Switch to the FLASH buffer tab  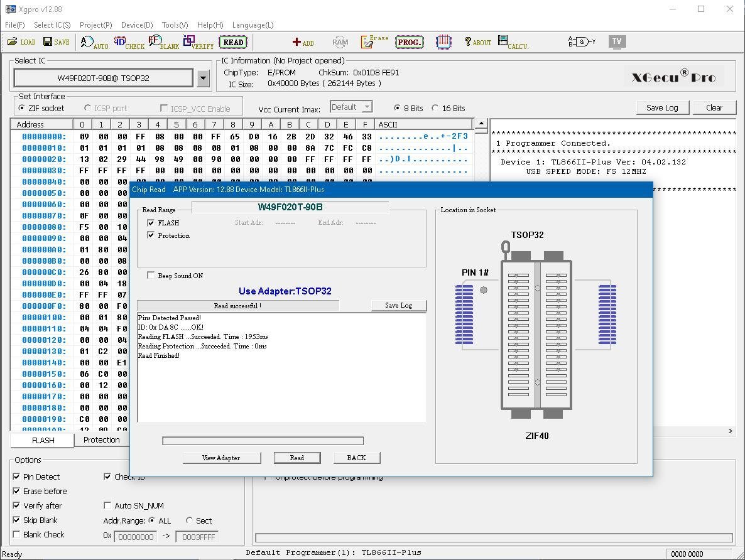point(43,440)
